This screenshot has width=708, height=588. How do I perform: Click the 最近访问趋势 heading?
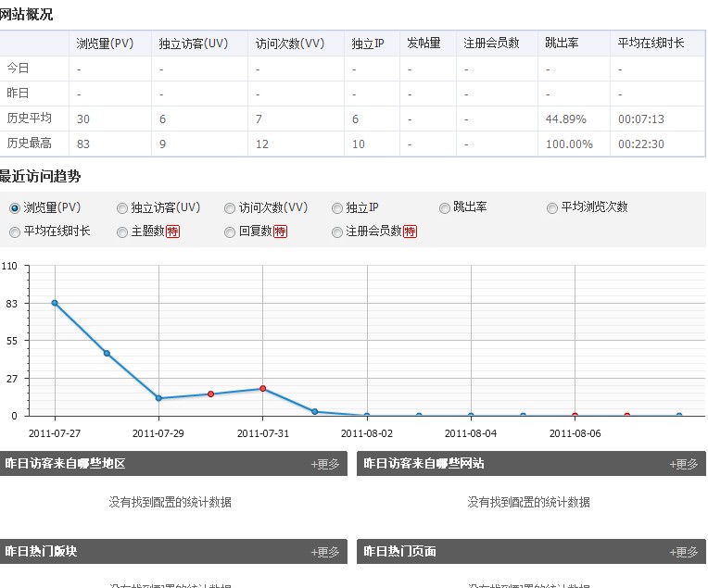coord(40,176)
